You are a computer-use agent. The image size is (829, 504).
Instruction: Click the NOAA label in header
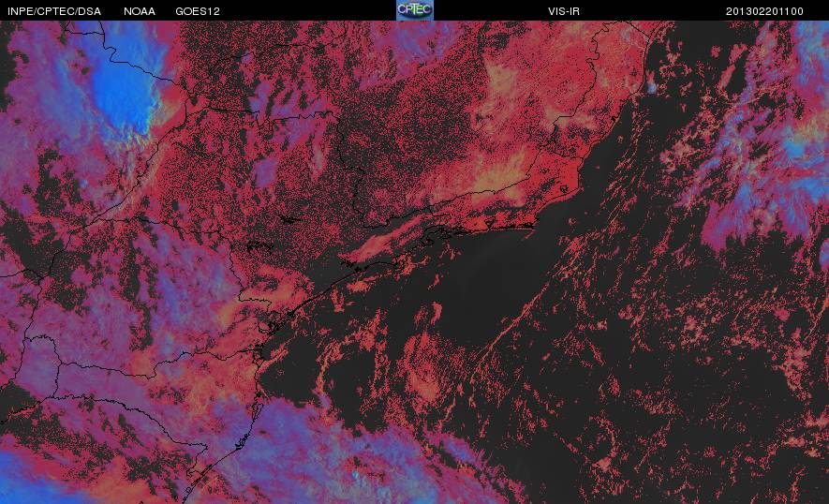point(139,11)
